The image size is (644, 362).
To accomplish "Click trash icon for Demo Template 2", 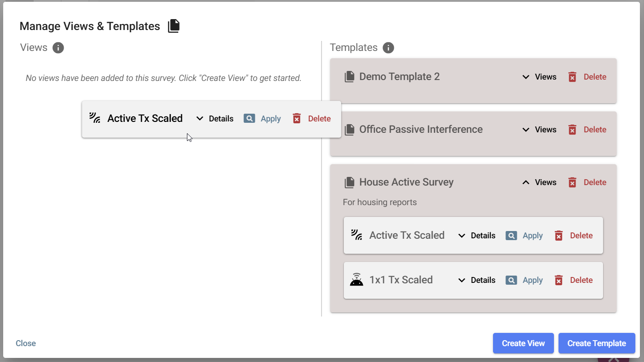I will 572,77.
